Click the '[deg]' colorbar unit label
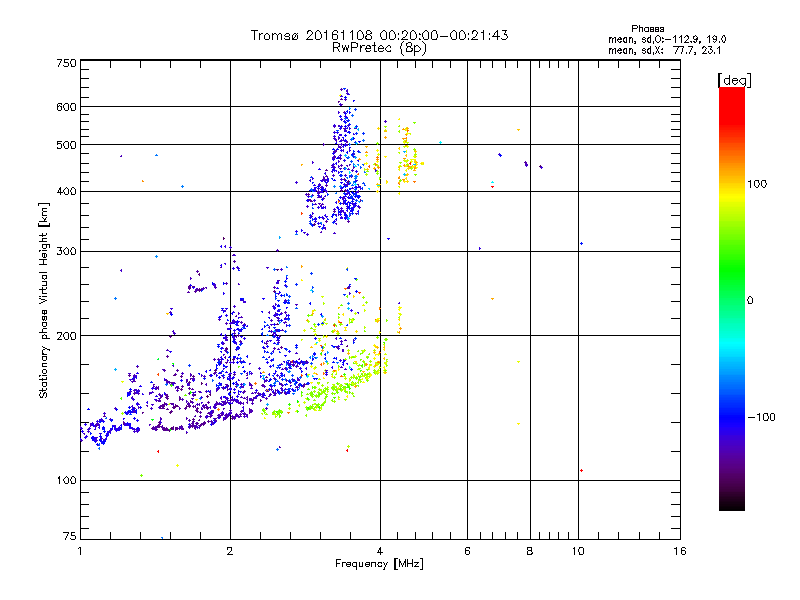The height and width of the screenshot is (600, 800). pyautogui.click(x=734, y=80)
